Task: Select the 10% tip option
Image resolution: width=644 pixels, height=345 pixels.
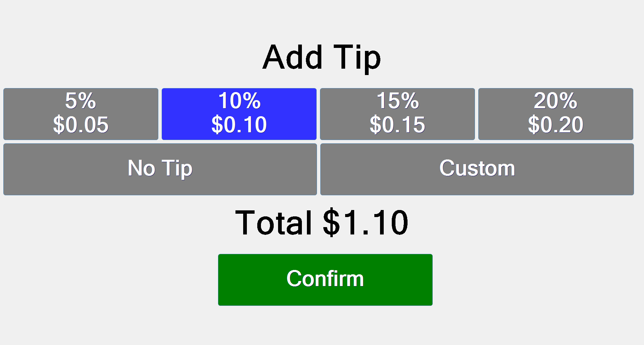Action: [239, 114]
